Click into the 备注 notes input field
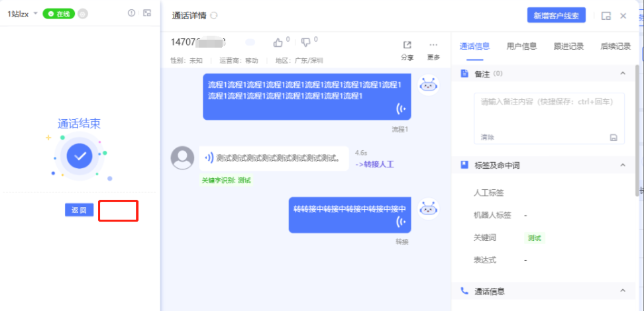644x311 pixels. click(549, 112)
